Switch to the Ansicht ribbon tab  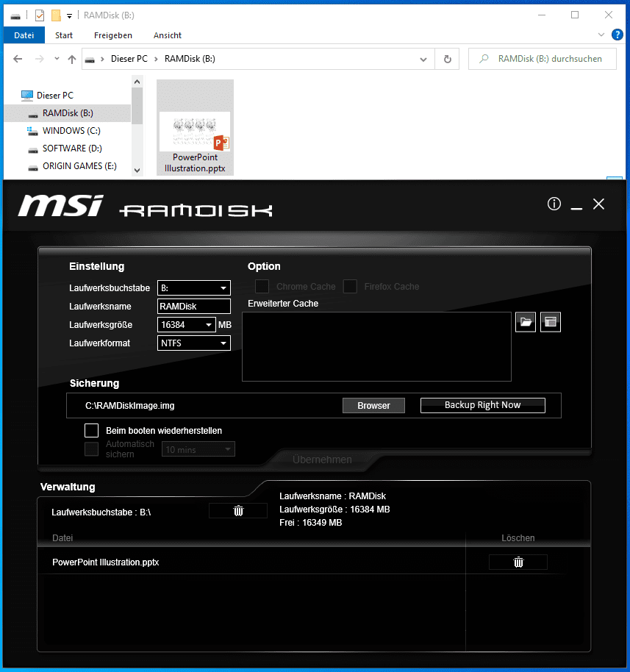(x=168, y=35)
